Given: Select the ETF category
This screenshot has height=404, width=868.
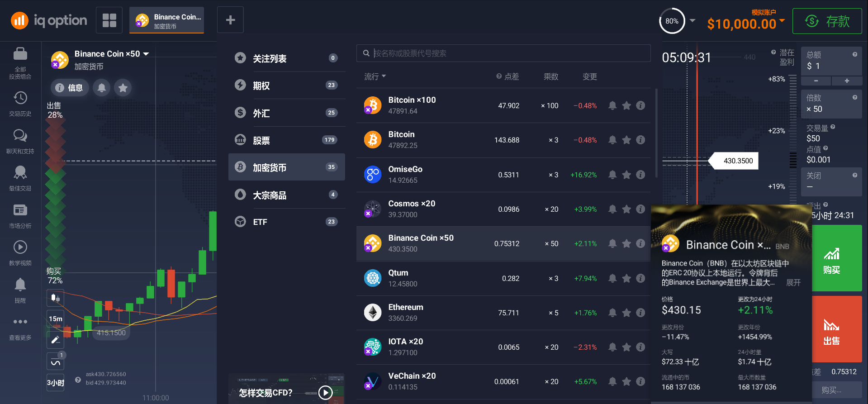Looking at the screenshot, I should [x=287, y=222].
